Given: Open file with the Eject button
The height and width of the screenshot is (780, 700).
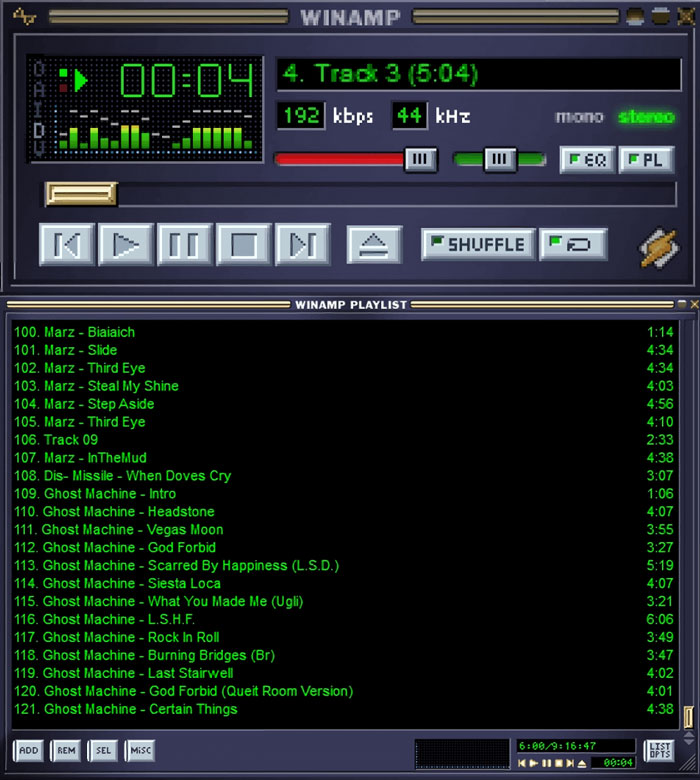Looking at the screenshot, I should point(374,244).
